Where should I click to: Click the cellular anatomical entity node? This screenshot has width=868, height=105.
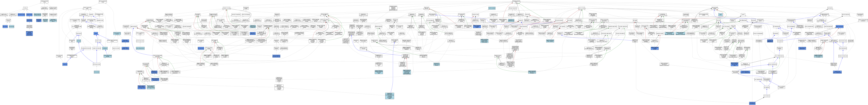[x=87, y=8]
